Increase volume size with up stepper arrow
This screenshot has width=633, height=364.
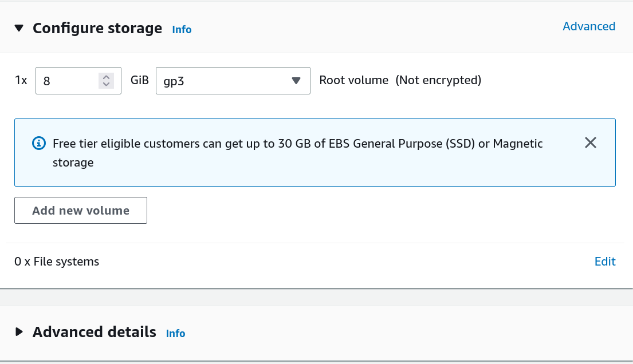(x=105, y=77)
